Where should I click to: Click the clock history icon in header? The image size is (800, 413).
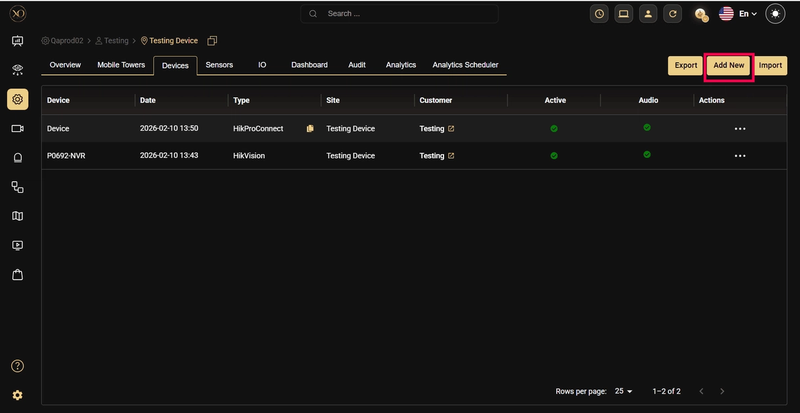[599, 14]
